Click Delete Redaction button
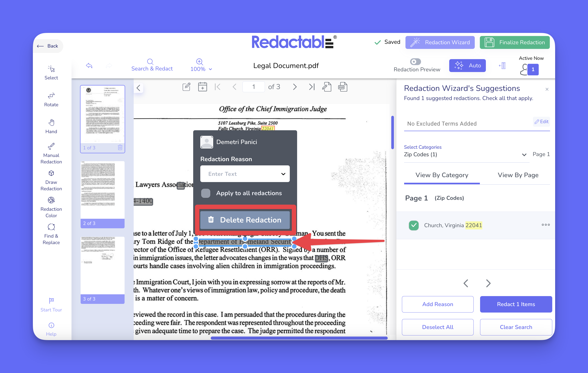This screenshot has height=373, width=588. click(245, 220)
